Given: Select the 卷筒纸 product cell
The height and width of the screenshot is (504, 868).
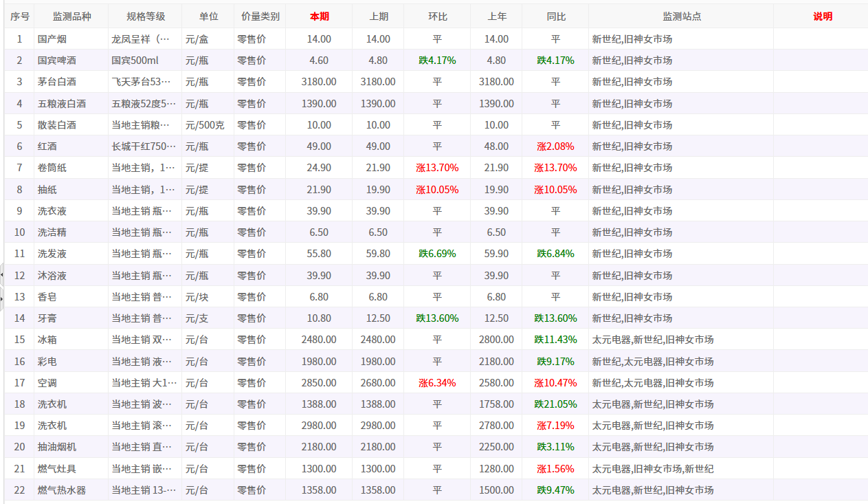Looking at the screenshot, I should tap(71, 168).
